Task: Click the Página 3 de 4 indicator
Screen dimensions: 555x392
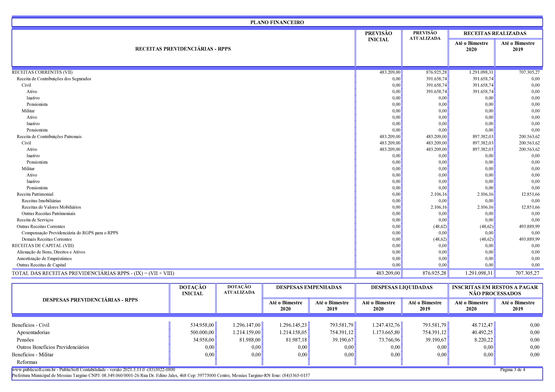Action: [512, 370]
